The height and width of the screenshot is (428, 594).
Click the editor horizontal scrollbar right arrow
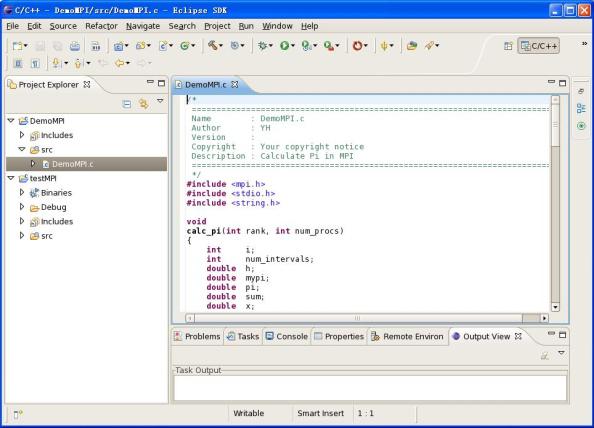(545, 318)
